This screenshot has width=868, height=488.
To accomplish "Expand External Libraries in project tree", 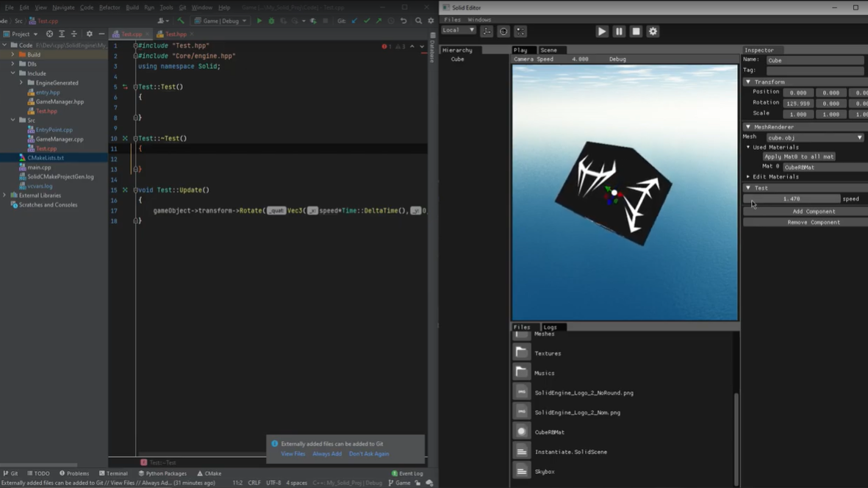I will 4,195.
